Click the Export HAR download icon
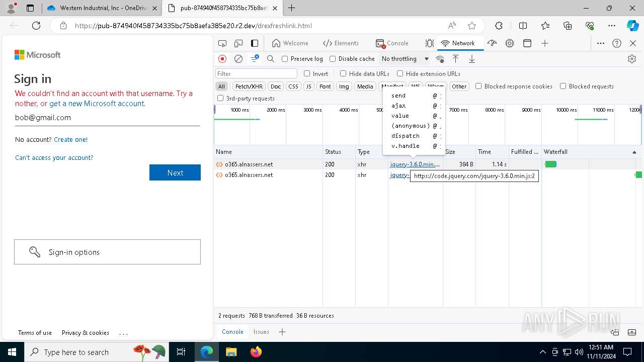644x362 pixels. pos(472,59)
